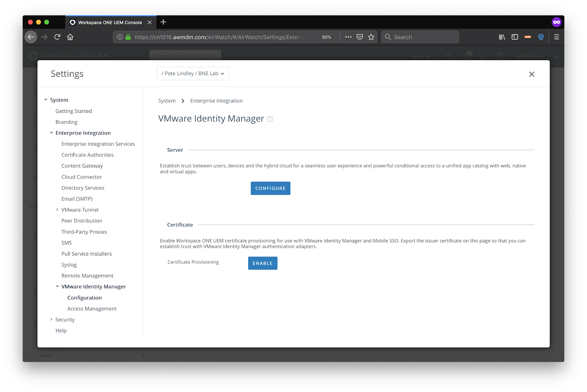Select the Workspace ONE UEM Console browser tab
587x392 pixels.
(110, 22)
